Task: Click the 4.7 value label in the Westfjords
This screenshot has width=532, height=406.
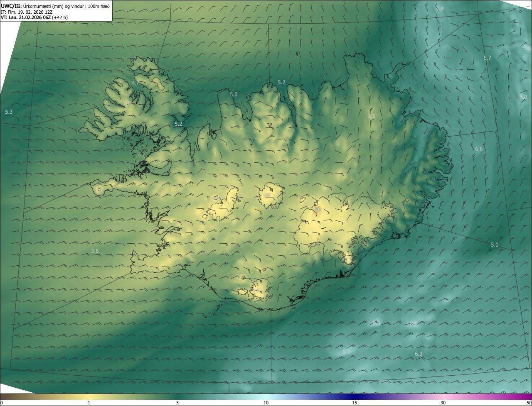Action: [135, 83]
